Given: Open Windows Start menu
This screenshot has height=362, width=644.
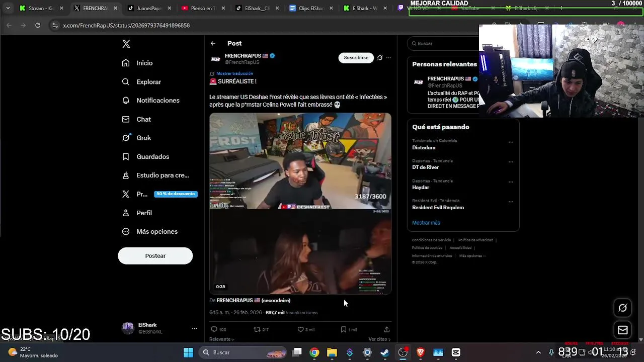Looking at the screenshot, I should tap(189, 352).
